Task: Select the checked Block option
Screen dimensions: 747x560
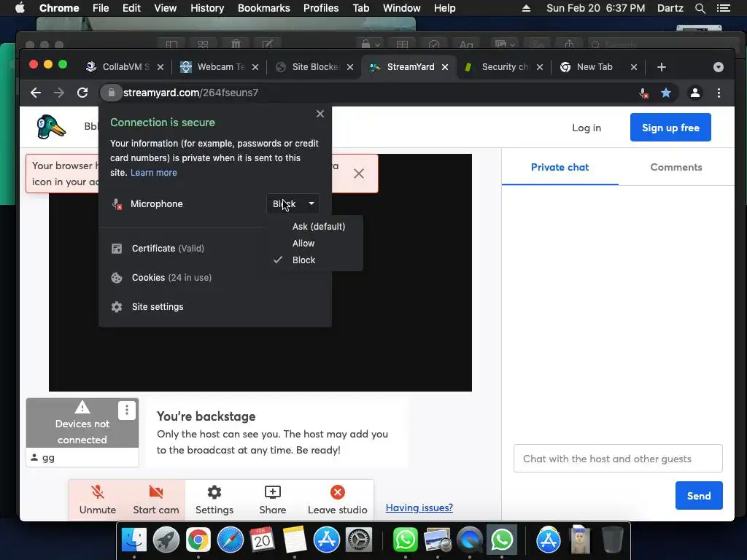Action: (x=303, y=260)
